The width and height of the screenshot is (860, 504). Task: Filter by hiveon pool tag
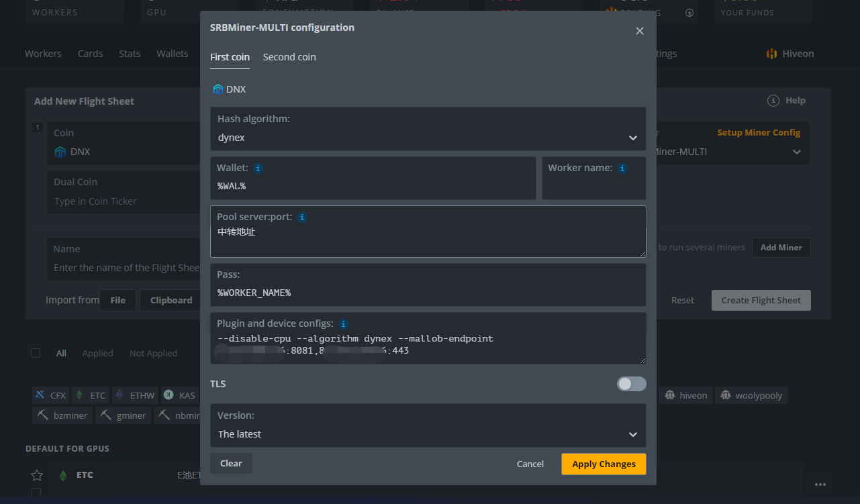685,395
